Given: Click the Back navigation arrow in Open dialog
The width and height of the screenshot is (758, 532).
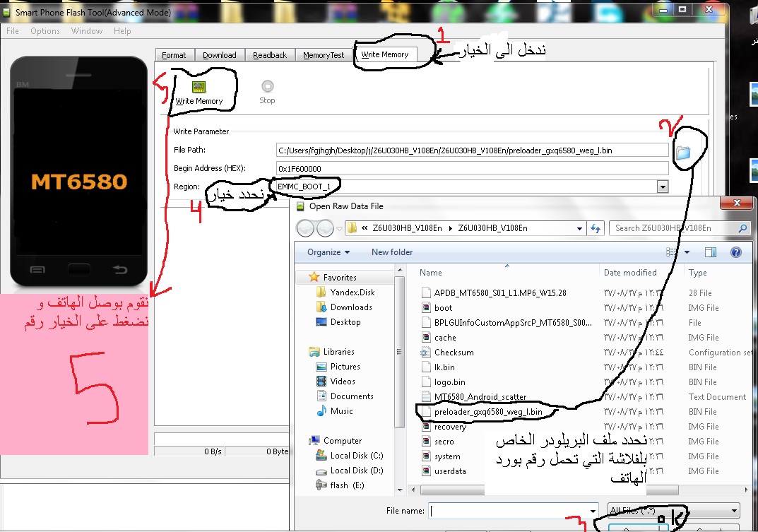Looking at the screenshot, I should click(x=305, y=227).
